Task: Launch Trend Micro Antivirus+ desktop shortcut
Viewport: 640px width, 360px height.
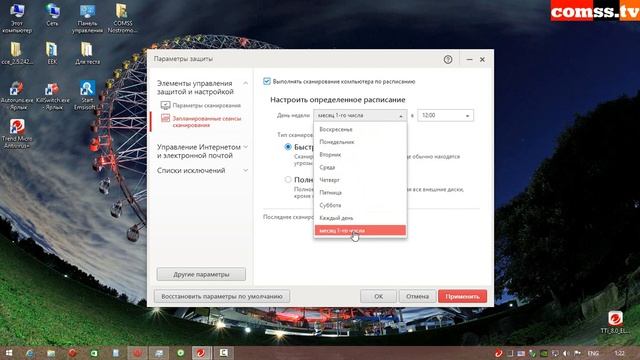Action: click(x=17, y=134)
